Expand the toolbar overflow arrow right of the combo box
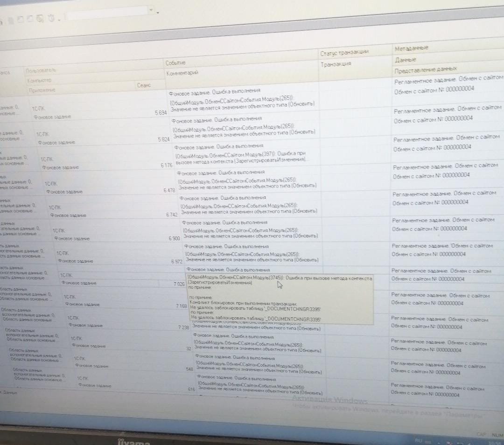This screenshot has height=445, width=504. click(x=158, y=13)
